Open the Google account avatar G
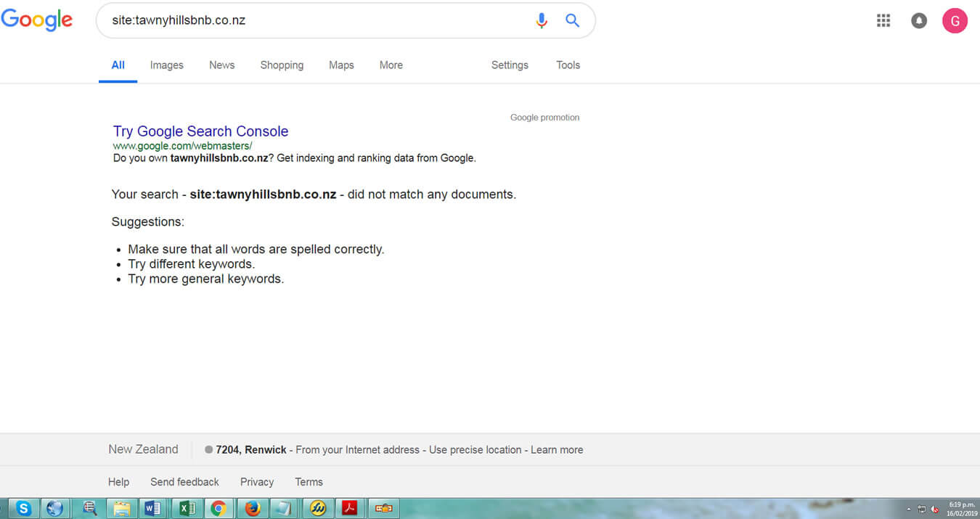Viewport: 980px width, 519px height. tap(955, 20)
